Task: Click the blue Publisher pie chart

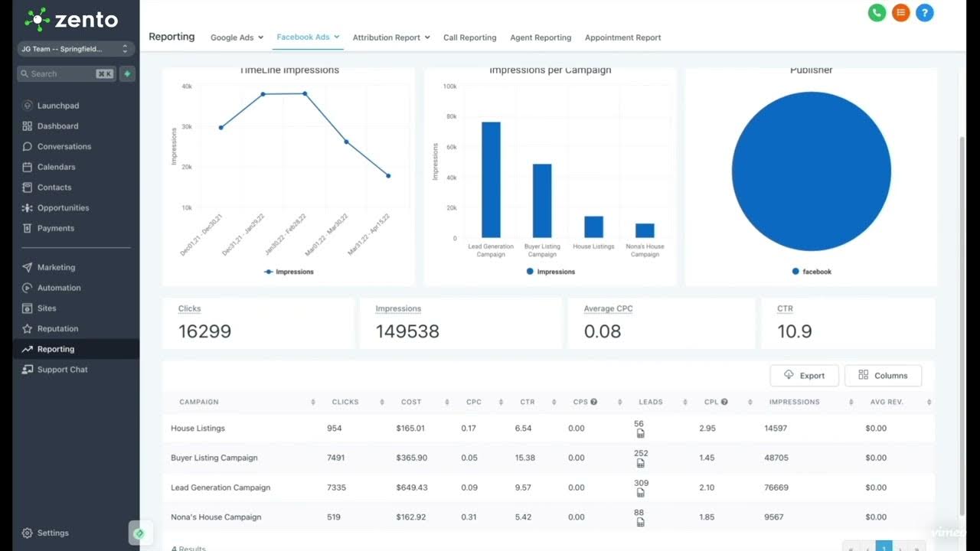Action: click(x=812, y=171)
